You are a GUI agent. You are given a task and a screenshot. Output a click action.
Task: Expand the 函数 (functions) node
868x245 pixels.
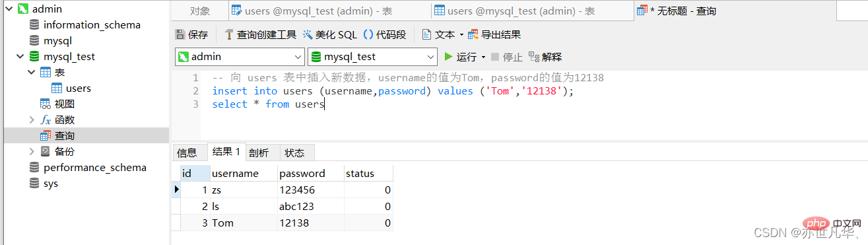click(32, 120)
